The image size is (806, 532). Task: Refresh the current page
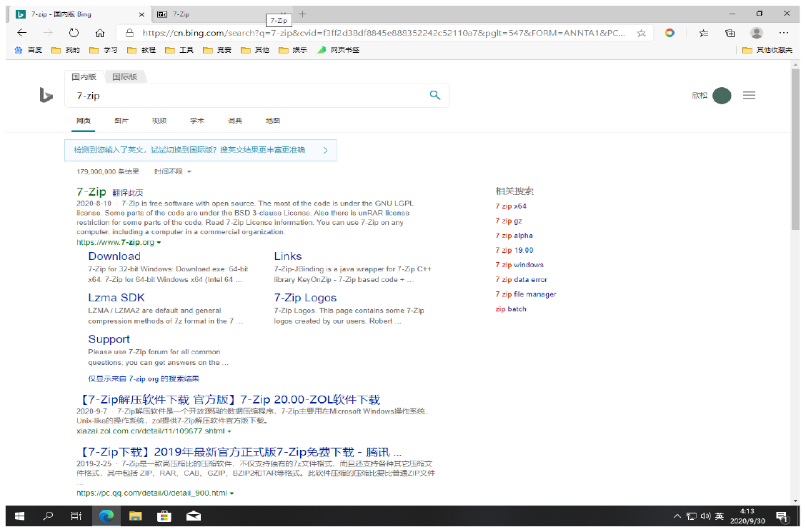pyautogui.click(x=74, y=33)
